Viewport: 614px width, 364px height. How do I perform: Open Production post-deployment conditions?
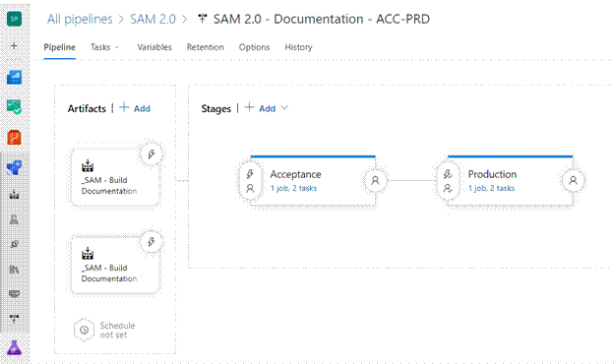point(573,180)
